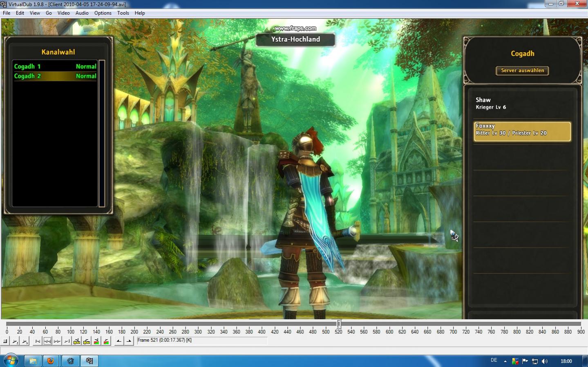Open the Tools menu
Image resolution: width=588 pixels, height=367 pixels.
click(123, 13)
